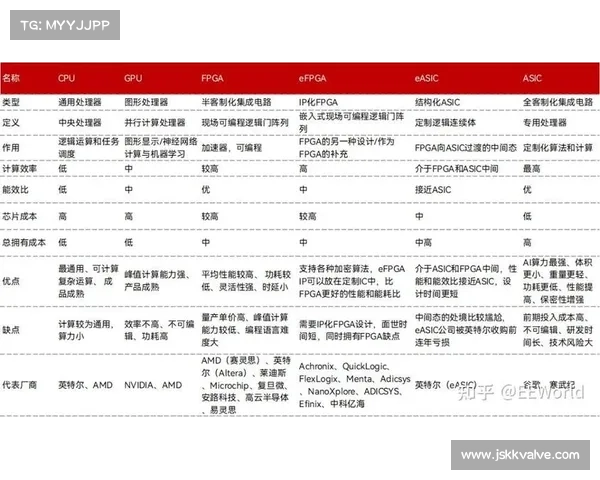
Task: Select the IP化FPGA cell
Action: click(x=322, y=102)
